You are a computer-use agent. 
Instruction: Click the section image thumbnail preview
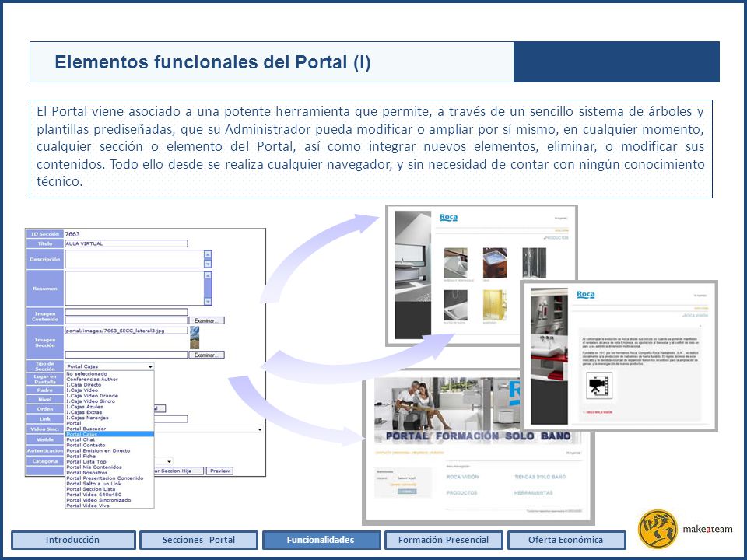pos(195,338)
